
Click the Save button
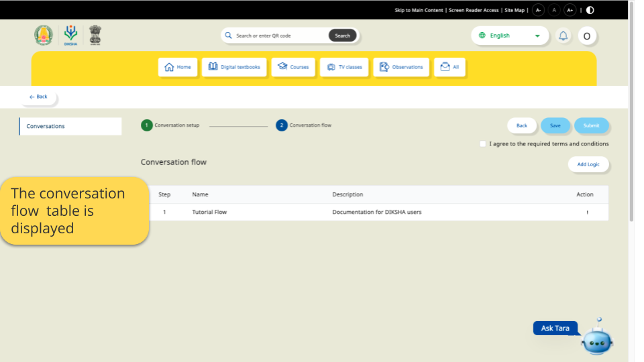(x=555, y=125)
